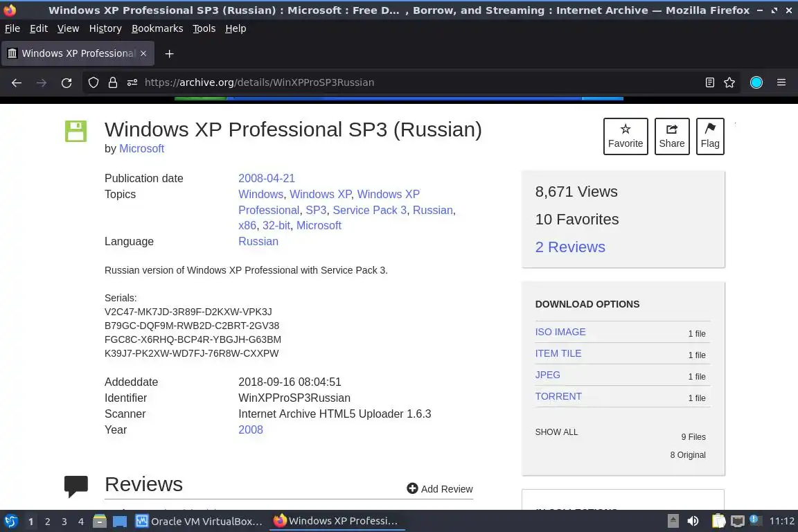Click the network monitor tray icon
The width and height of the screenshot is (798, 532).
[738, 522]
